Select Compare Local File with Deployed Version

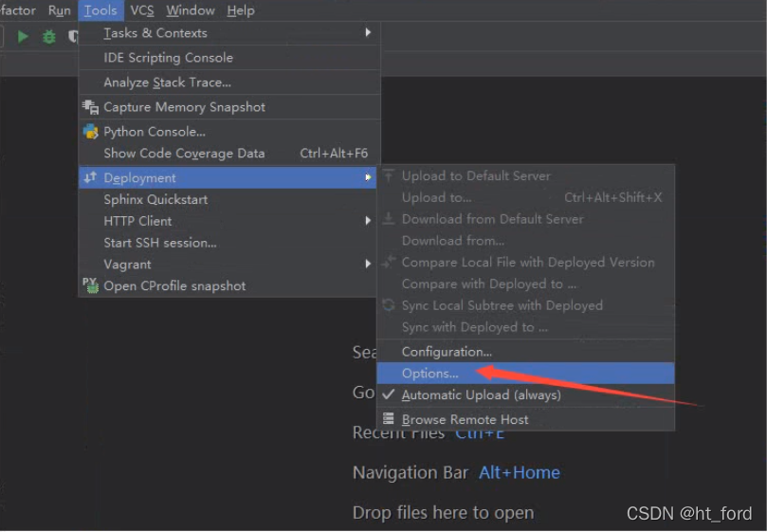[x=526, y=262]
